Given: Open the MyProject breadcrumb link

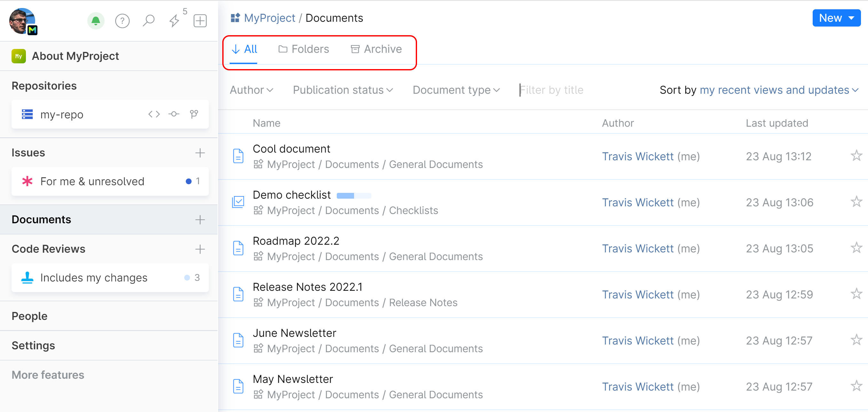Looking at the screenshot, I should coord(269,18).
